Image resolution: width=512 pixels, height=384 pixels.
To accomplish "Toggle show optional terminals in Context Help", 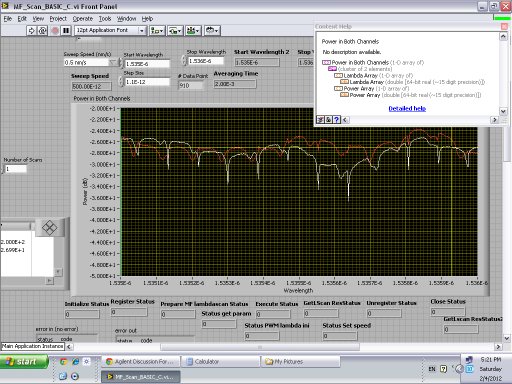I will point(320,120).
